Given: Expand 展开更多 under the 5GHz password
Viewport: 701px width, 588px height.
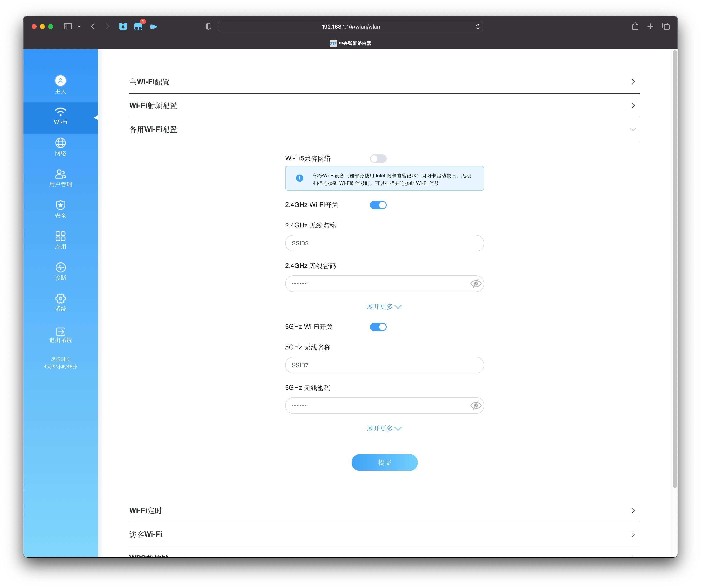Looking at the screenshot, I should click(x=384, y=428).
